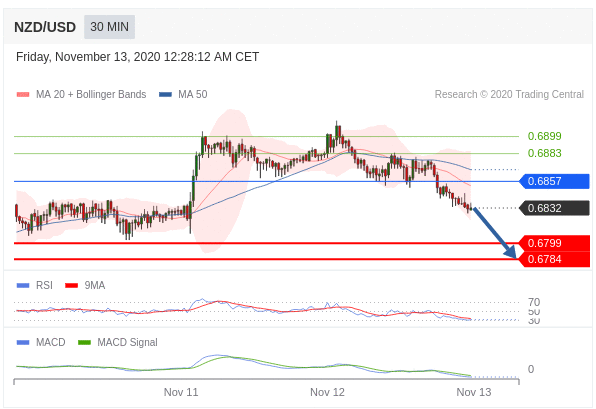596x409 pixels.
Task: Click the MA 50 legend swatch
Action: [165, 94]
